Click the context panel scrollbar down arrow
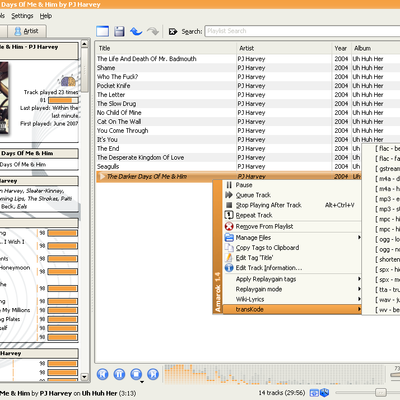Viewport: 400px width, 400px height. pos(84,377)
